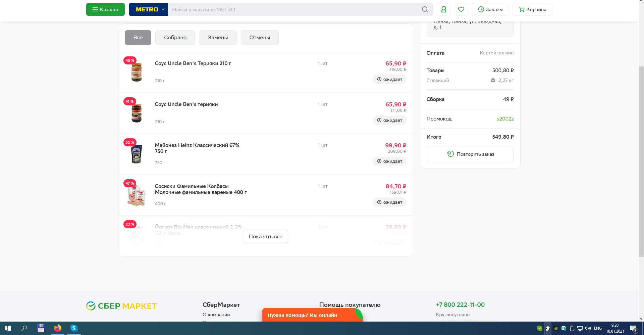Viewport: 644px width, 335px height.
Task: Click product title Соус Uncle Ben's Терияки 210 г
Action: pyautogui.click(x=193, y=63)
